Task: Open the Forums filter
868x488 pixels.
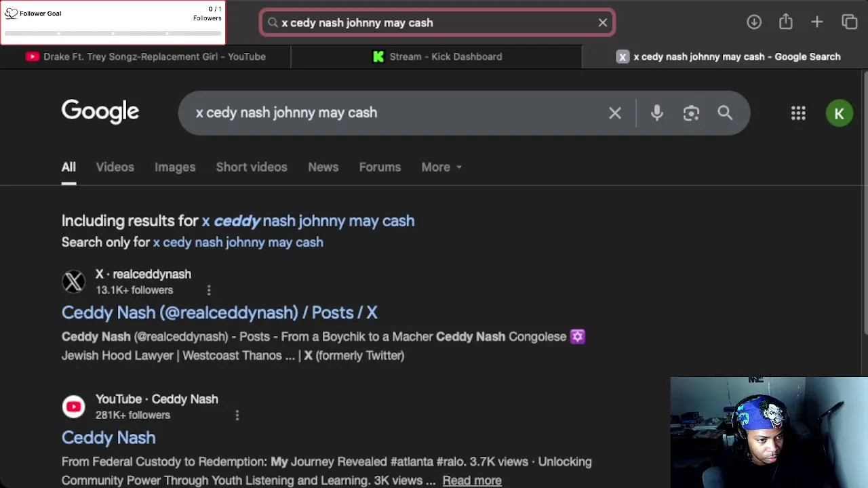Action: pyautogui.click(x=380, y=167)
